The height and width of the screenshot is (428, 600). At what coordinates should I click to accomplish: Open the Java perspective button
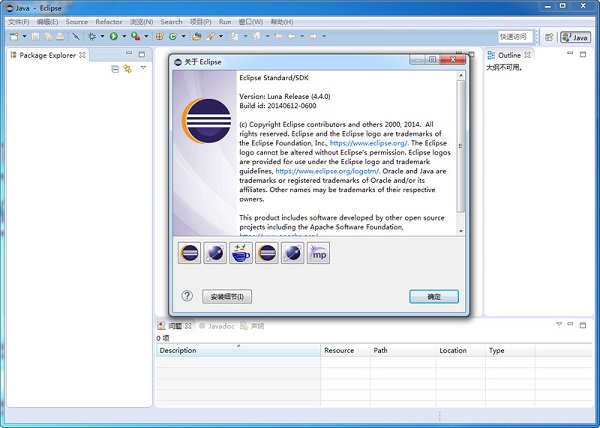[575, 37]
